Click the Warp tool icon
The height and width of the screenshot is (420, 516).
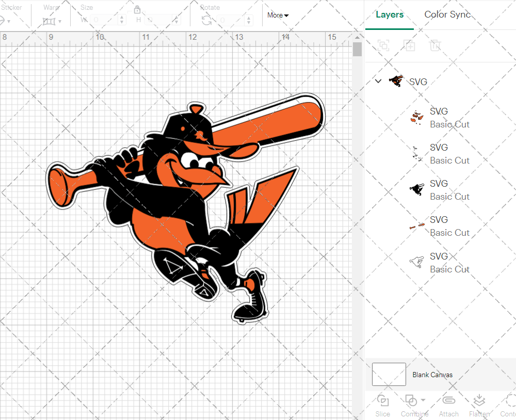click(x=49, y=21)
